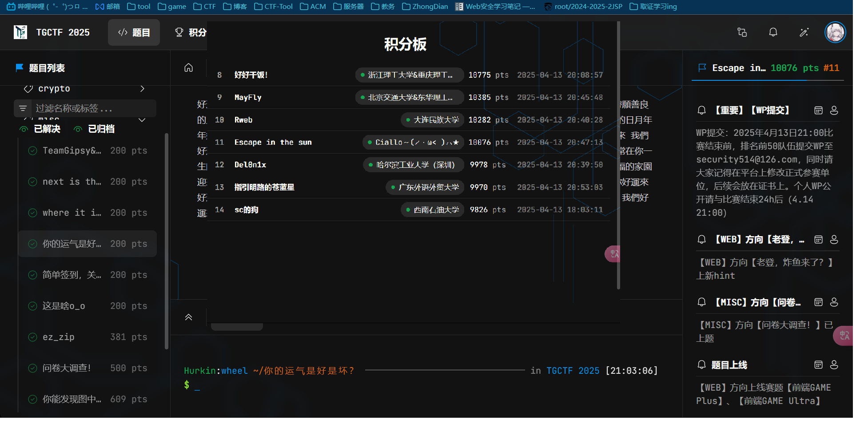This screenshot has width=868, height=447.
Task: Toggle the 已解决 visibility filter
Action: (40, 129)
